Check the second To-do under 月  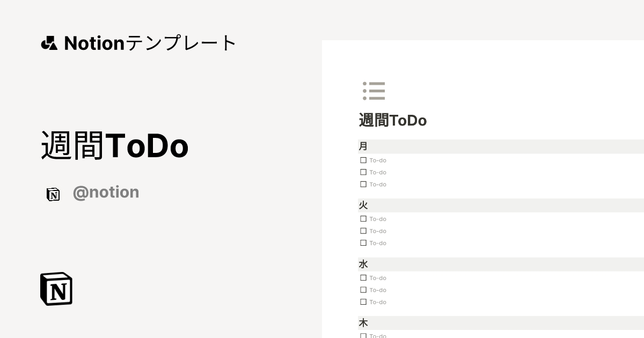click(363, 172)
